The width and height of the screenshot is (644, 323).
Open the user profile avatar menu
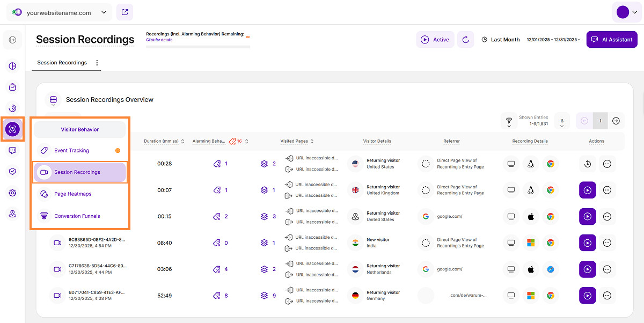626,12
